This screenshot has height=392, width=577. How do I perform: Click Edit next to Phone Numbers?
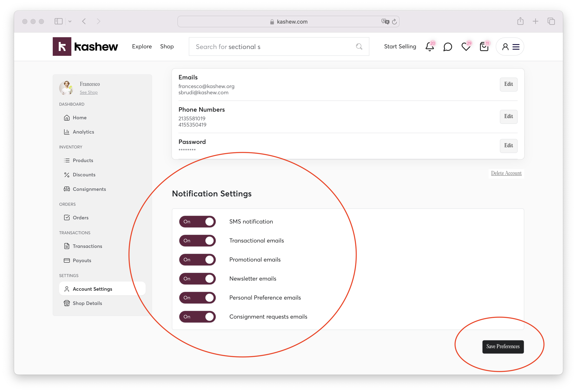(x=508, y=116)
